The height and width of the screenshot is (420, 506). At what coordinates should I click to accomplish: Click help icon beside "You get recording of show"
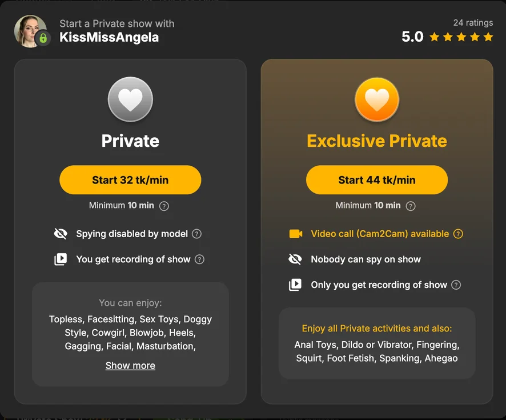point(199,259)
